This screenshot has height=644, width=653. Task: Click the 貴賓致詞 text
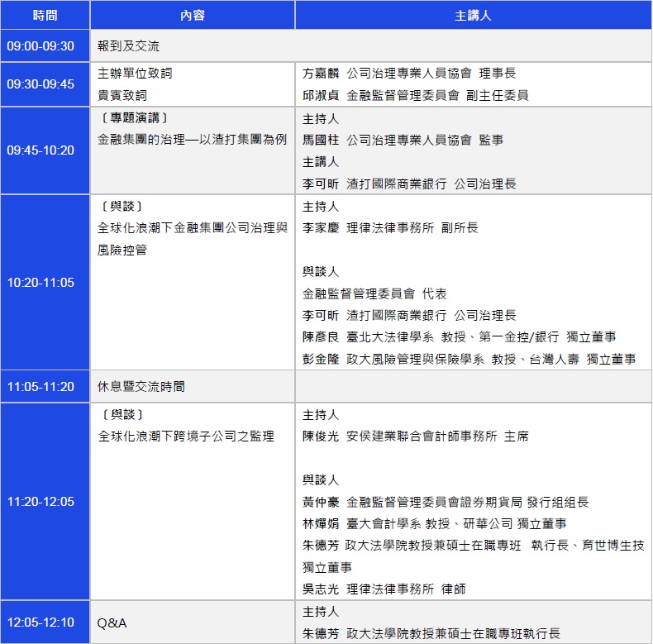122,95
